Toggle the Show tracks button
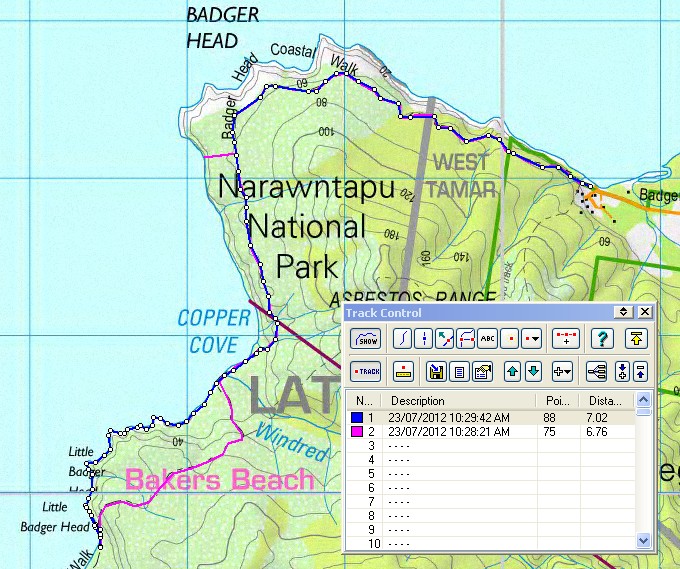The image size is (680, 569). 365,339
